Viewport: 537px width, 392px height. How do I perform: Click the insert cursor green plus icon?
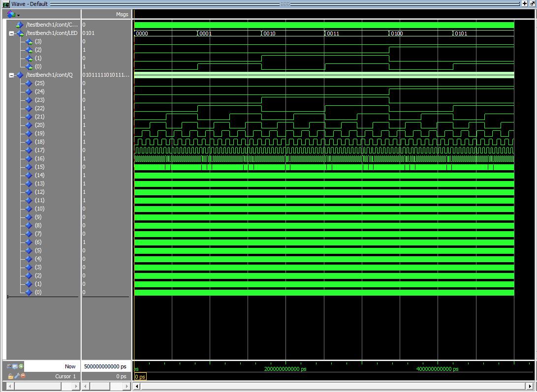click(21, 366)
